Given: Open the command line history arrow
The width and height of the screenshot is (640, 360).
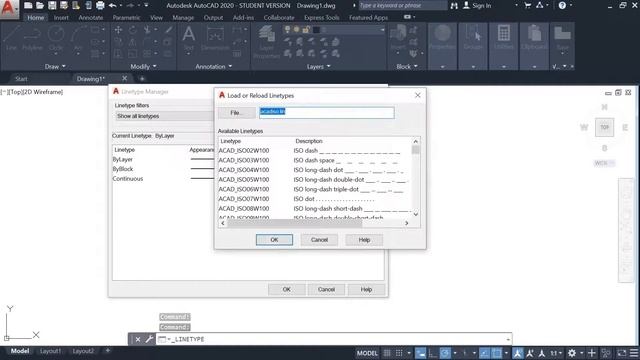Looking at the screenshot, I should coord(508,339).
